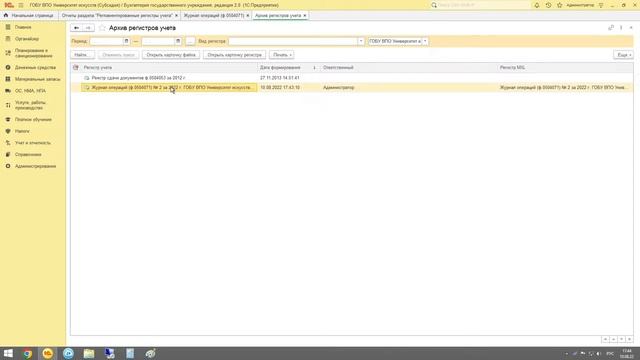Open the form's vertical dots menu
Viewport: 640px width, 360px height.
tap(621, 28)
